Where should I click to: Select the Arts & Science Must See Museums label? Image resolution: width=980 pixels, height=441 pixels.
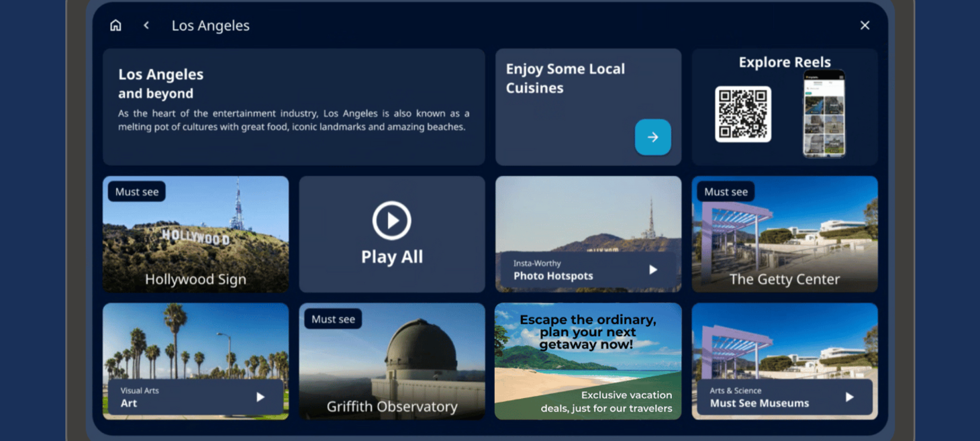759,397
